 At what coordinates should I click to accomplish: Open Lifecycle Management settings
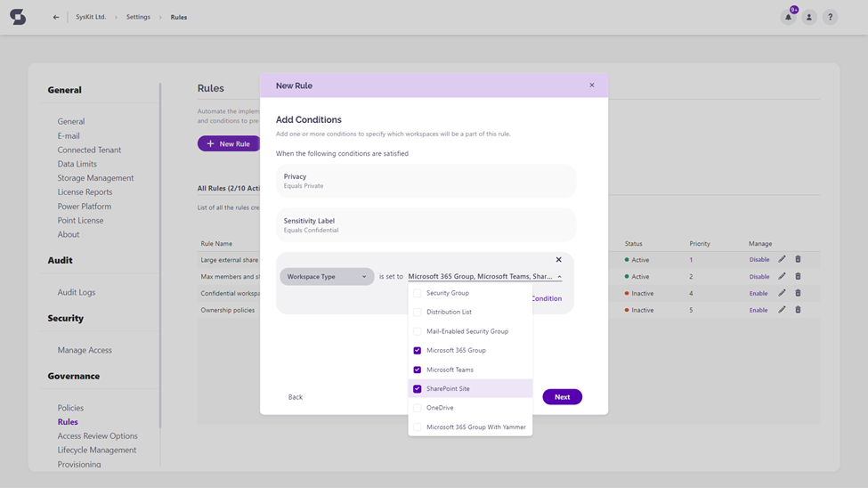(97, 450)
